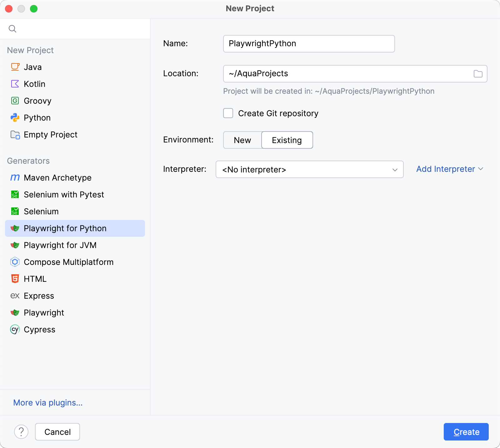Click the Create button
Image resolution: width=500 pixels, height=448 pixels.
coord(466,432)
